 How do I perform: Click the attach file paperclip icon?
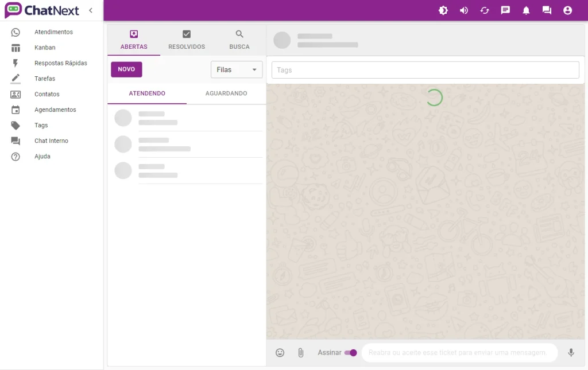[x=301, y=353]
